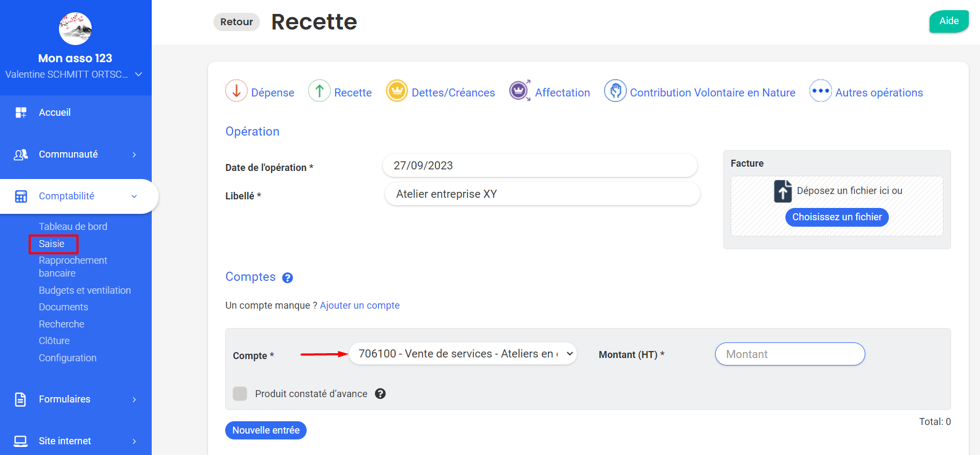980x455 pixels.
Task: Open Configuration in the sidebar
Action: (68, 358)
